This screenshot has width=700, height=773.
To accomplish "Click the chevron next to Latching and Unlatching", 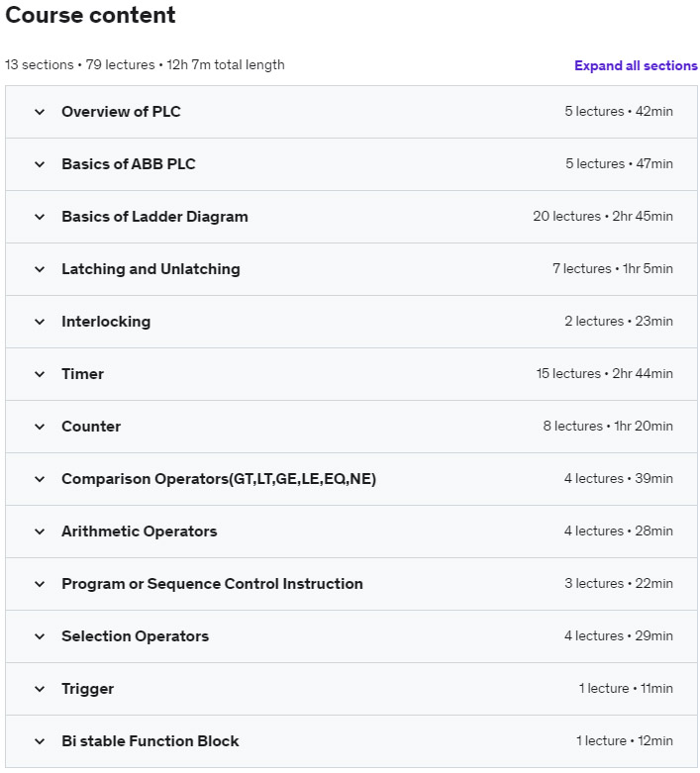I will (x=40, y=269).
